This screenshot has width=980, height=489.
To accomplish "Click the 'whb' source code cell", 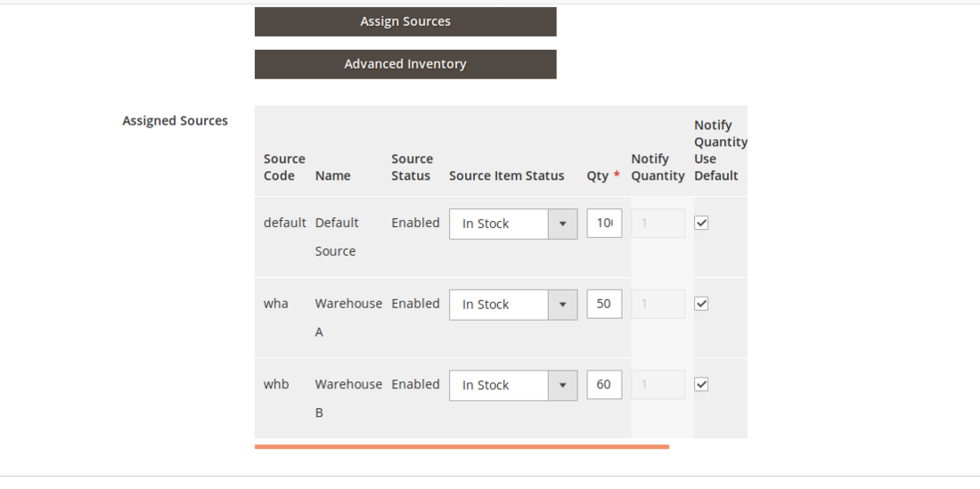I will point(276,385).
